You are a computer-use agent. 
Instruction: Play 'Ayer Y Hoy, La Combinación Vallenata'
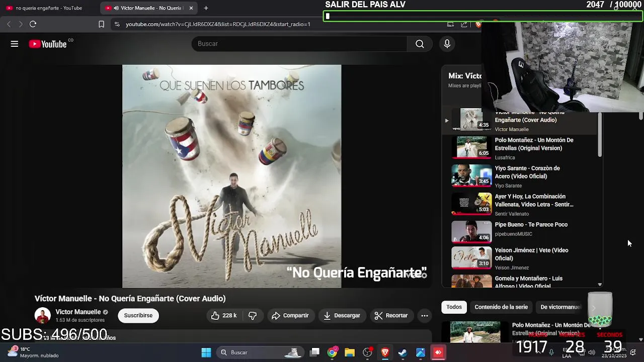tap(534, 201)
